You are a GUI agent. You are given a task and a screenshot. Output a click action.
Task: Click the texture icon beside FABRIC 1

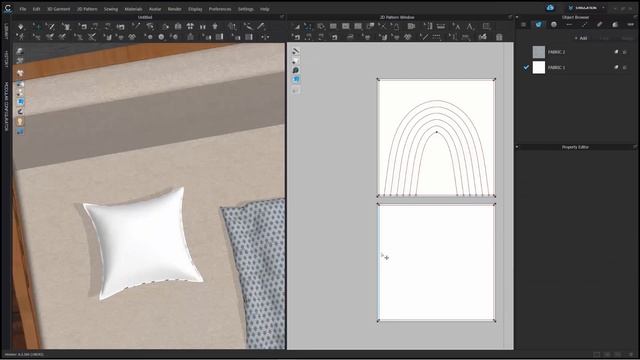pyautogui.click(x=616, y=67)
